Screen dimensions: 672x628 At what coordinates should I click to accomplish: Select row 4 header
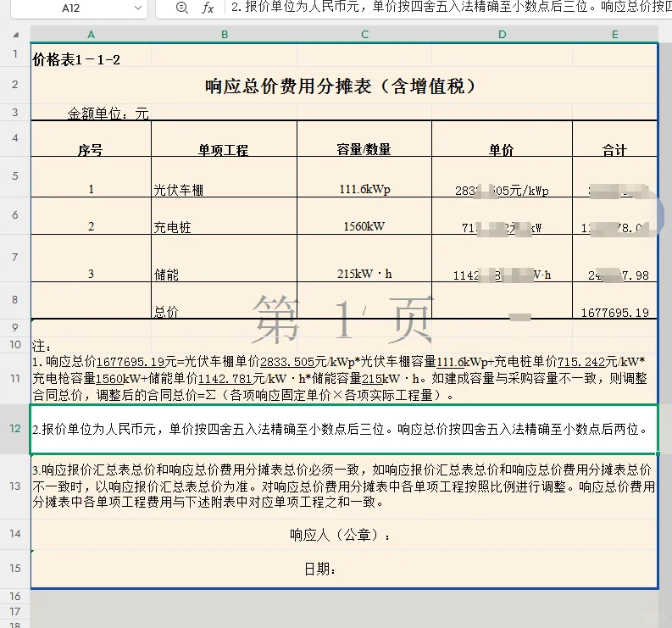tap(15, 138)
